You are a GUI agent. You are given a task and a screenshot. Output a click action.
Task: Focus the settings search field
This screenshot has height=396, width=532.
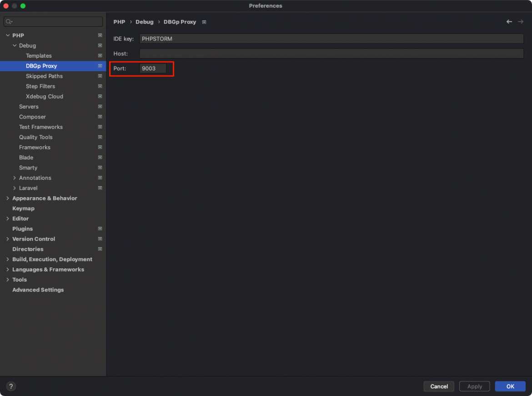(53, 22)
